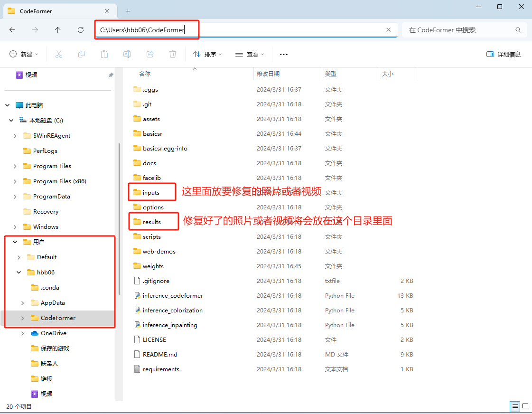
Task: Collapse the 此电脑 tree node
Action: coord(8,105)
